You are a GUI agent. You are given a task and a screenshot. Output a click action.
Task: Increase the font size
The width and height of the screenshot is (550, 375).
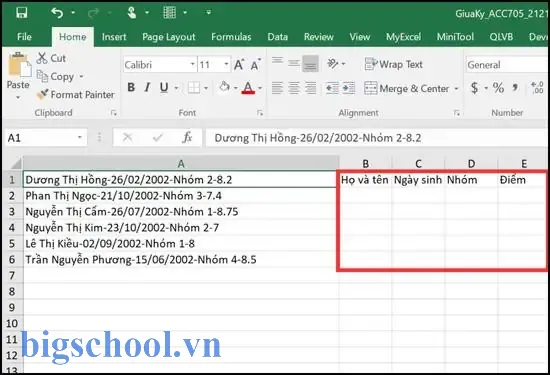click(x=239, y=65)
